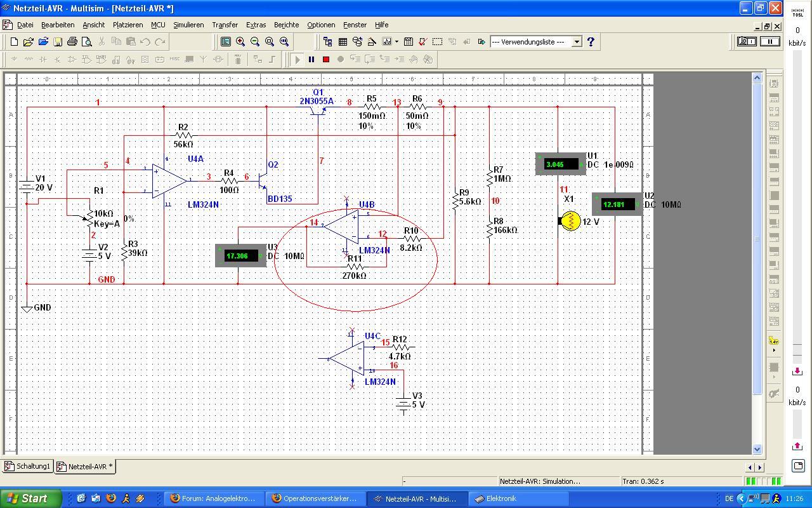The image size is (812, 508).
Task: Open the Fenster menu
Action: click(x=355, y=25)
